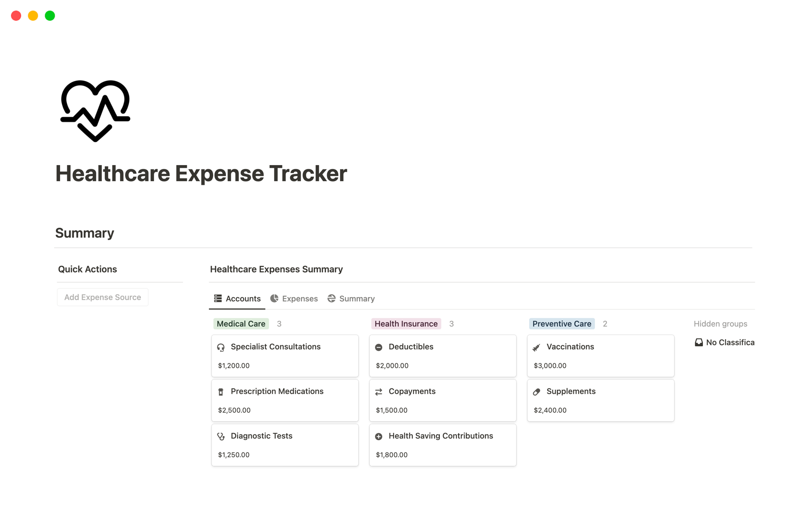Click the headset icon on Specialist Consultations
Screen dimensions: 812x508
220,347
